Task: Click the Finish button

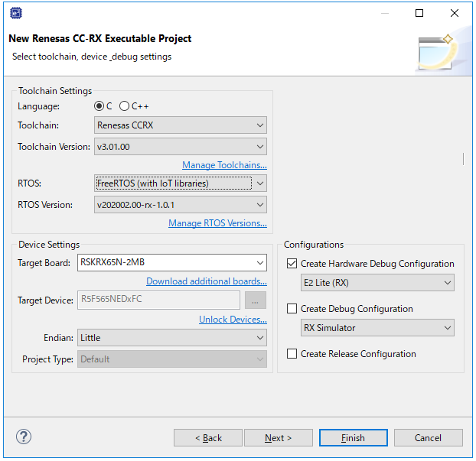Action: pyautogui.click(x=354, y=437)
